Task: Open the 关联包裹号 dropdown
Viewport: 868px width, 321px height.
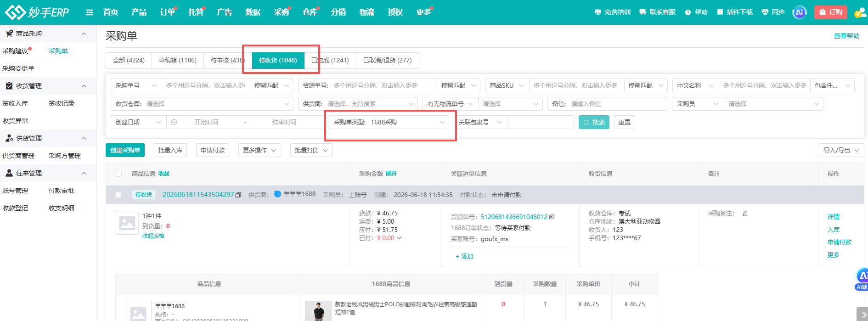Action: point(480,122)
